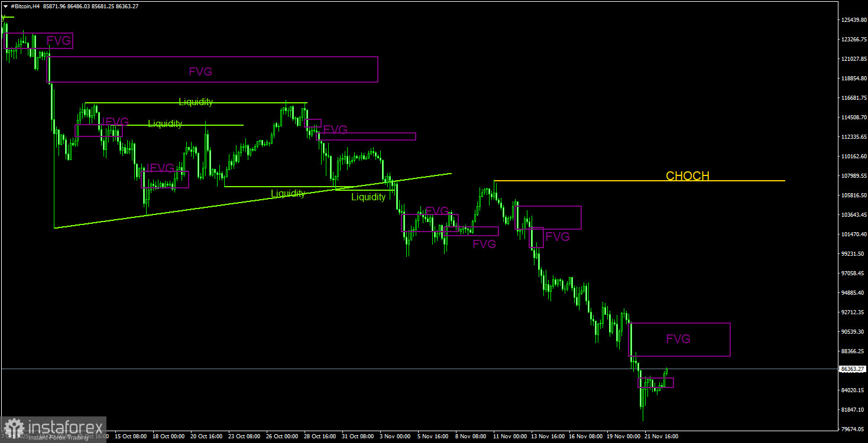Viewport: 868px width, 443px height.
Task: Click the 92712.35 price axis label
Action: (851, 312)
